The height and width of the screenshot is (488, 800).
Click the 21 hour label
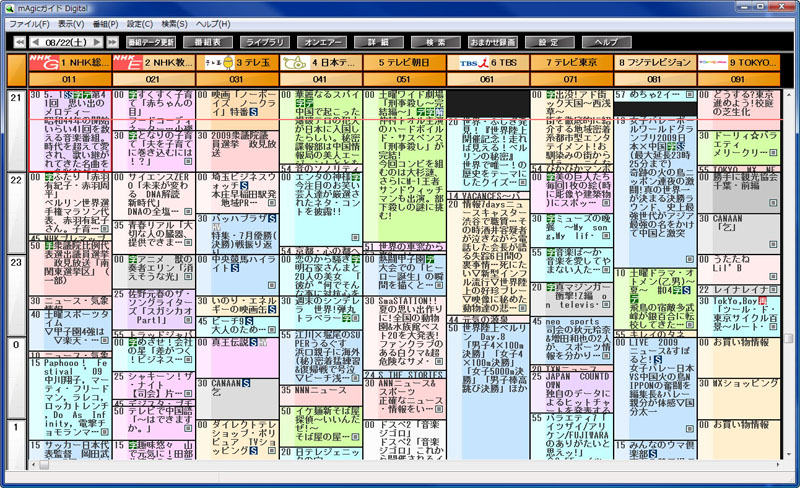click(x=16, y=131)
